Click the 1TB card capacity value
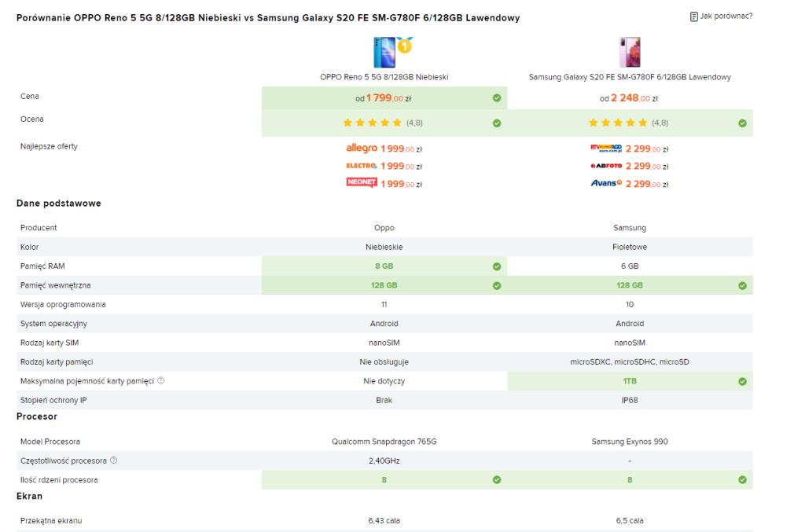The height and width of the screenshot is (532, 805). (630, 381)
